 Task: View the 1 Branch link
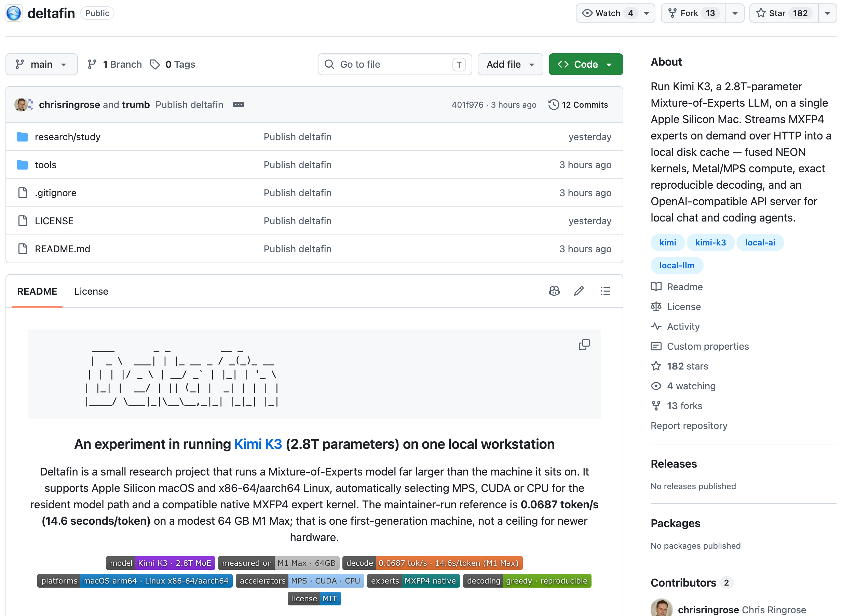coord(114,64)
